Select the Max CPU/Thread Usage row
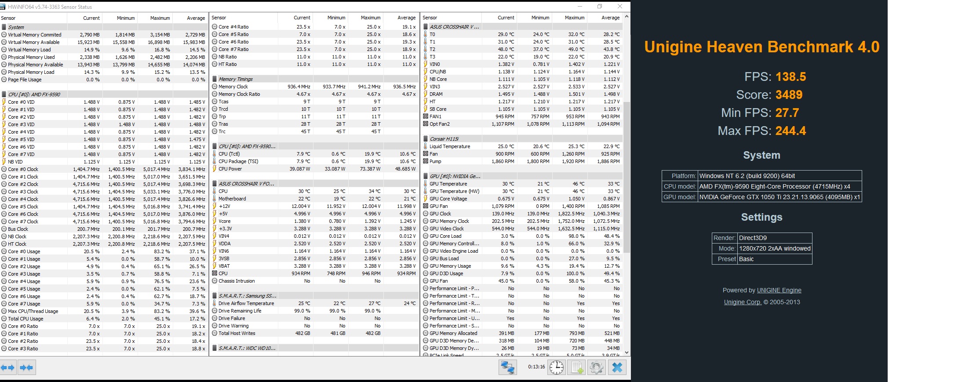 (103, 311)
